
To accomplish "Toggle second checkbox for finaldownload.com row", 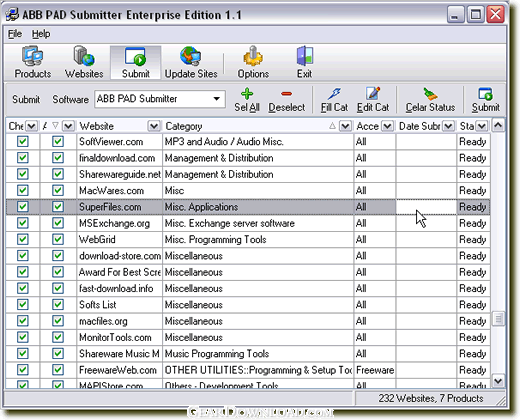I will pyautogui.click(x=58, y=158).
